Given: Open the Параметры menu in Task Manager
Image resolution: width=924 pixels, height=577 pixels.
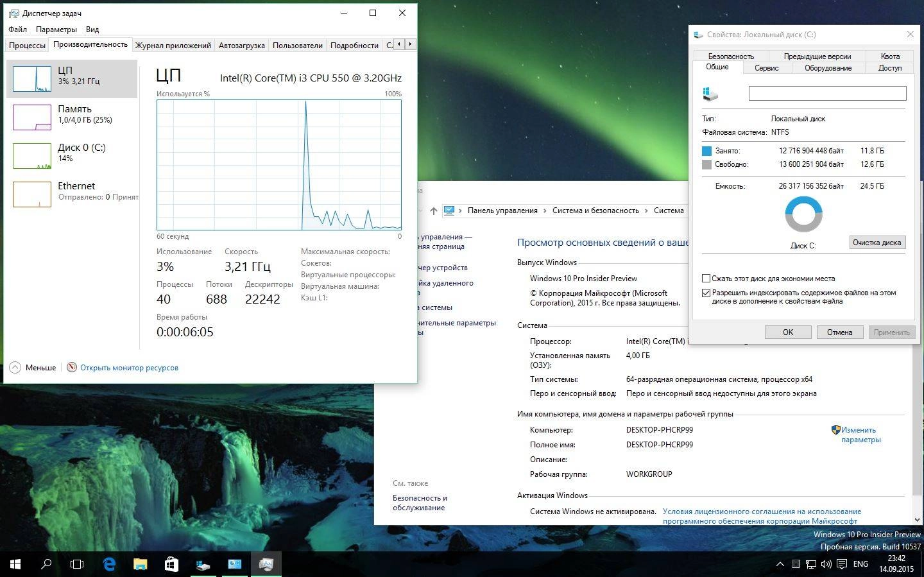Looking at the screenshot, I should coord(56,30).
